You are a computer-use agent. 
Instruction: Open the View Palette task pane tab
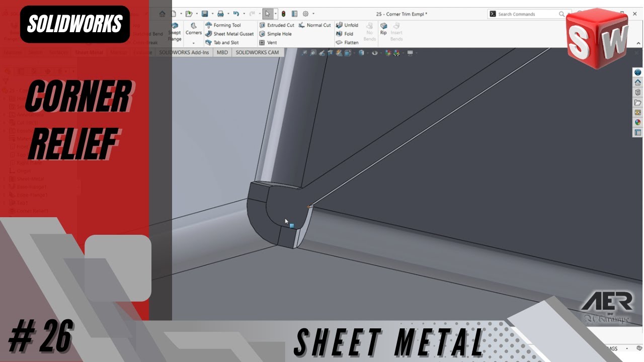[638, 113]
